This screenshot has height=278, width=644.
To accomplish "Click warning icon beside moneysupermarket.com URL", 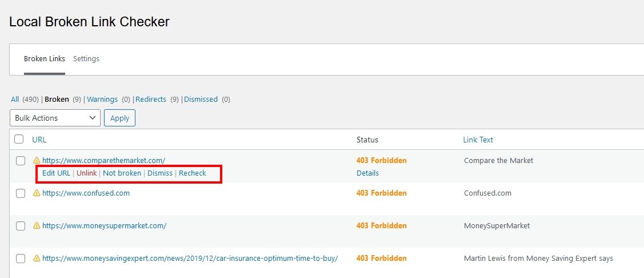I will pyautogui.click(x=37, y=225).
